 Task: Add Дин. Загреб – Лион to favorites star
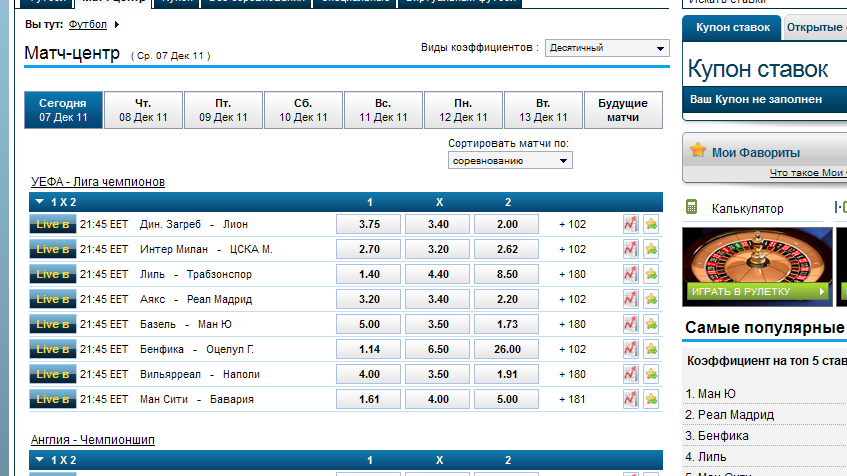(x=651, y=224)
